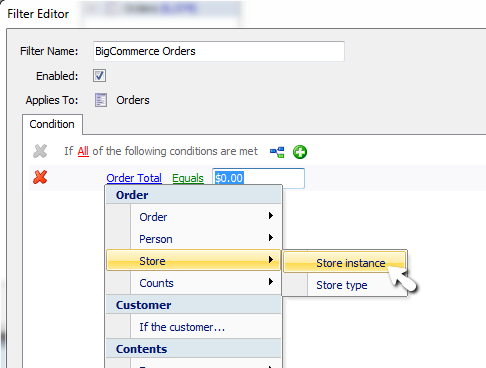Screen dimensions: 486x368
Task: Open the Order Total field link
Action: (134, 178)
